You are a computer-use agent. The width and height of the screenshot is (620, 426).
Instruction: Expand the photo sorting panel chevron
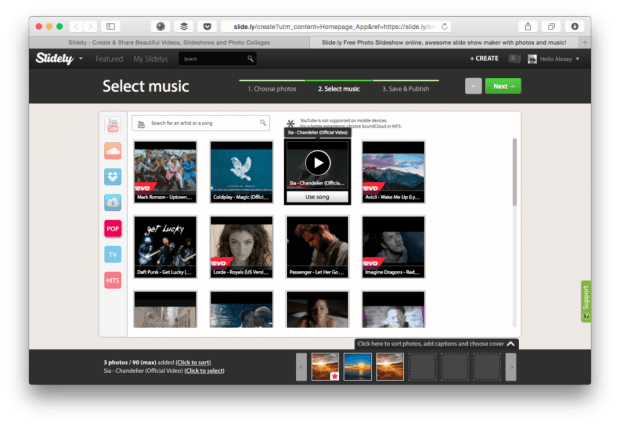coord(511,344)
